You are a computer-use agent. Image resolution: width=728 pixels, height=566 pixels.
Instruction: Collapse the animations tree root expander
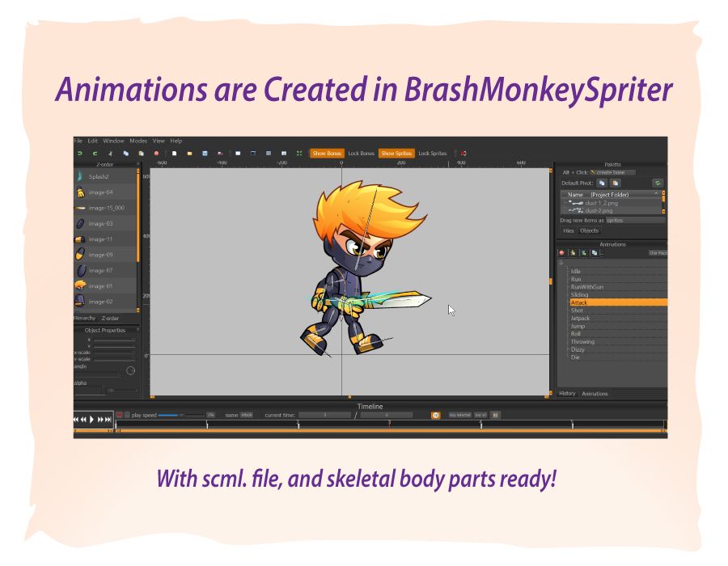pos(561,263)
